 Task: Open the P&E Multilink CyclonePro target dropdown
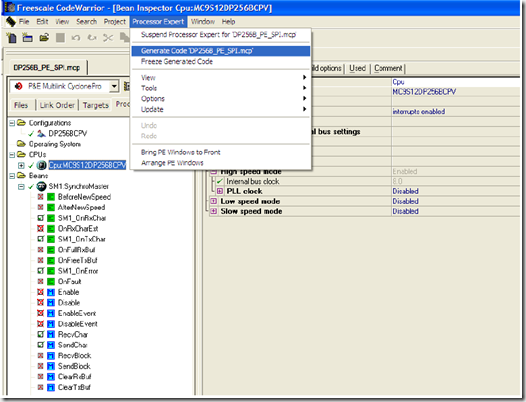114,86
